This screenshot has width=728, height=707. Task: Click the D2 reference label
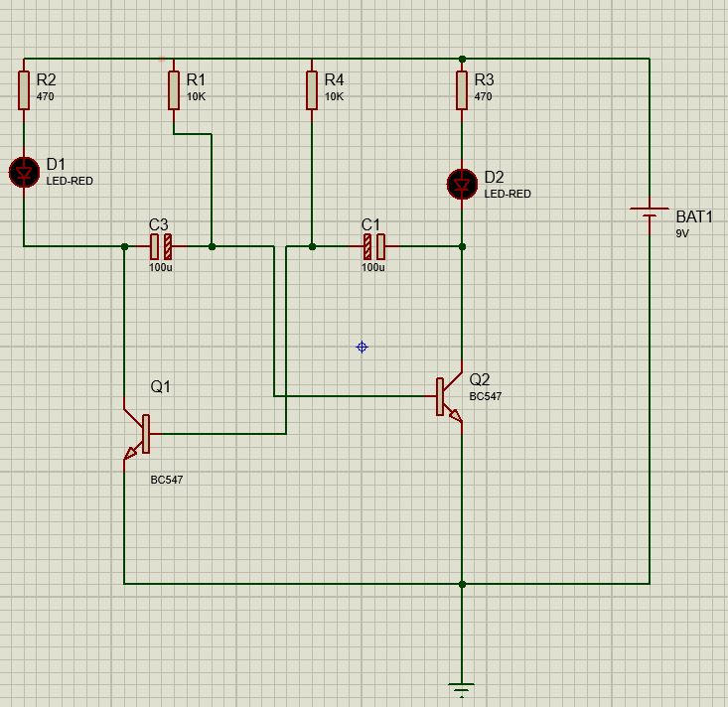494,177
